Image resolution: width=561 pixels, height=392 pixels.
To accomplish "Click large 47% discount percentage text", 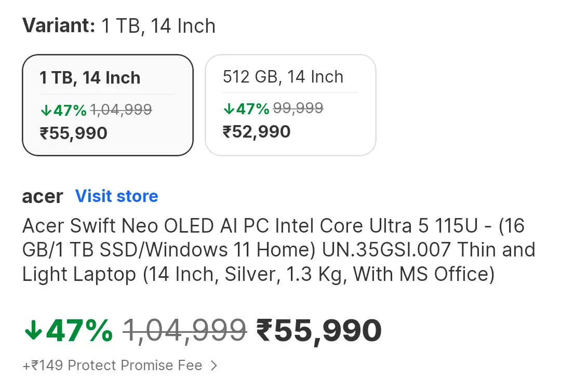I will (79, 331).
